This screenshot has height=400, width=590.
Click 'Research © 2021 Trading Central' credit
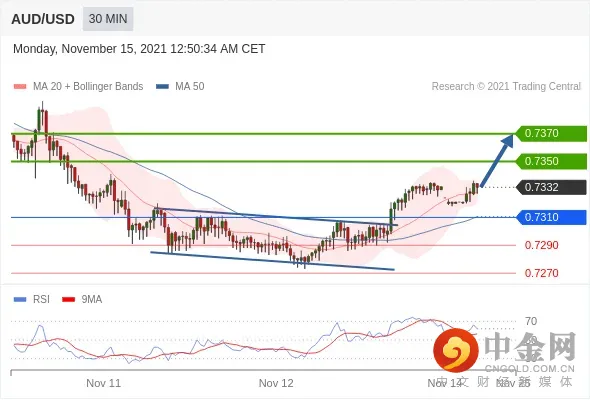(x=506, y=87)
